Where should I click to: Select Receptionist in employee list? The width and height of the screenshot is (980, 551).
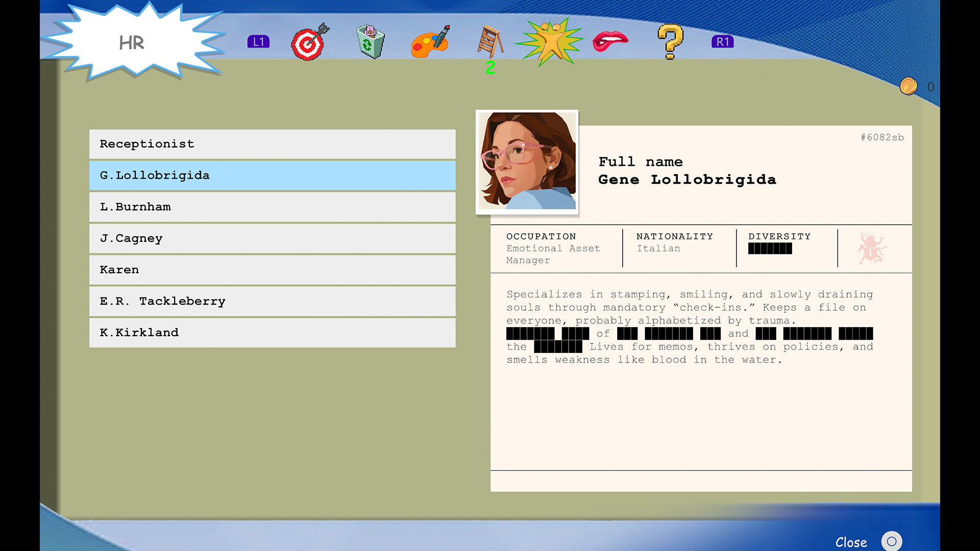coord(272,144)
